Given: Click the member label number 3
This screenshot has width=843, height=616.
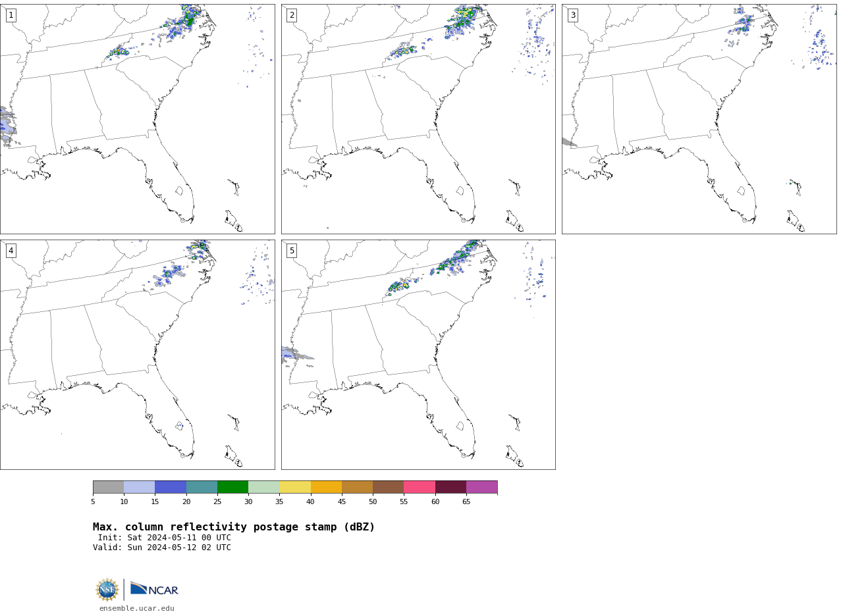Looking at the screenshot, I should (x=572, y=15).
